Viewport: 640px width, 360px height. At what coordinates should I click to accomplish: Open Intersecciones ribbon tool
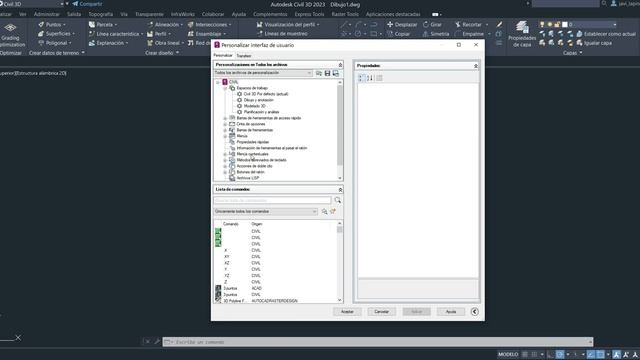point(209,24)
